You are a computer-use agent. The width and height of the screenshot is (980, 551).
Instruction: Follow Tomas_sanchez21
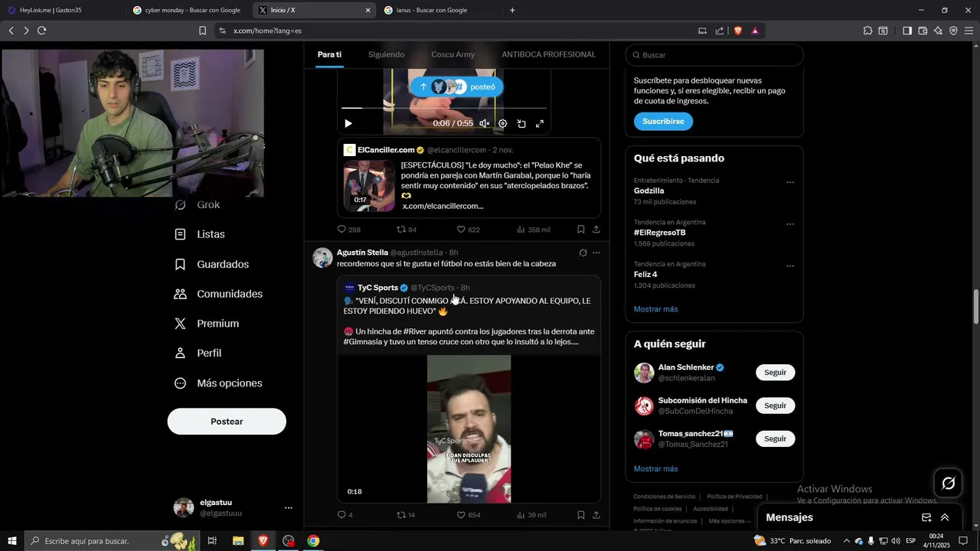[x=775, y=439]
